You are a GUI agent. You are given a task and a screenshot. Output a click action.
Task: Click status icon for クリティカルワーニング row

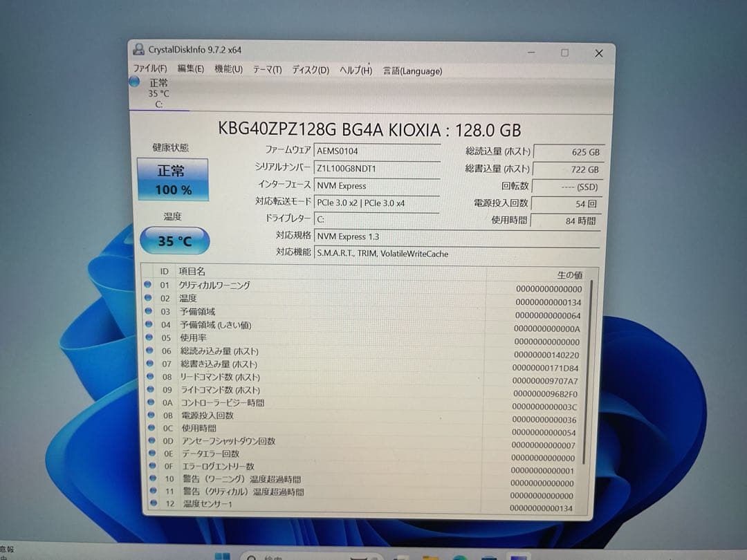(x=147, y=285)
